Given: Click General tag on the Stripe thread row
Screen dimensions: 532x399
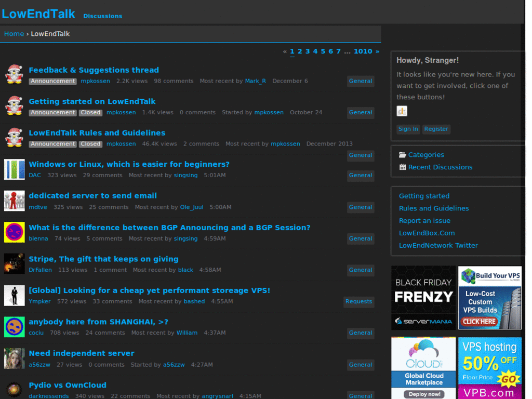Looking at the screenshot, I should [x=361, y=270].
